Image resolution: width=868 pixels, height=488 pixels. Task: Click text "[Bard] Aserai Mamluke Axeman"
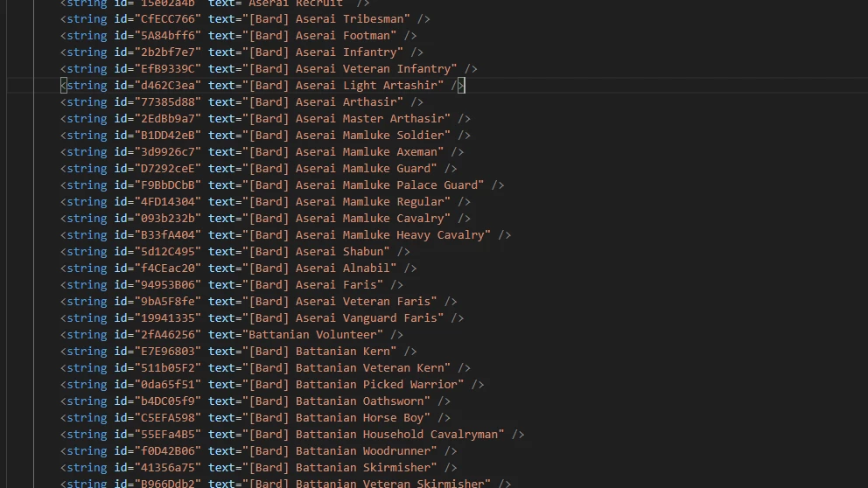coord(343,151)
